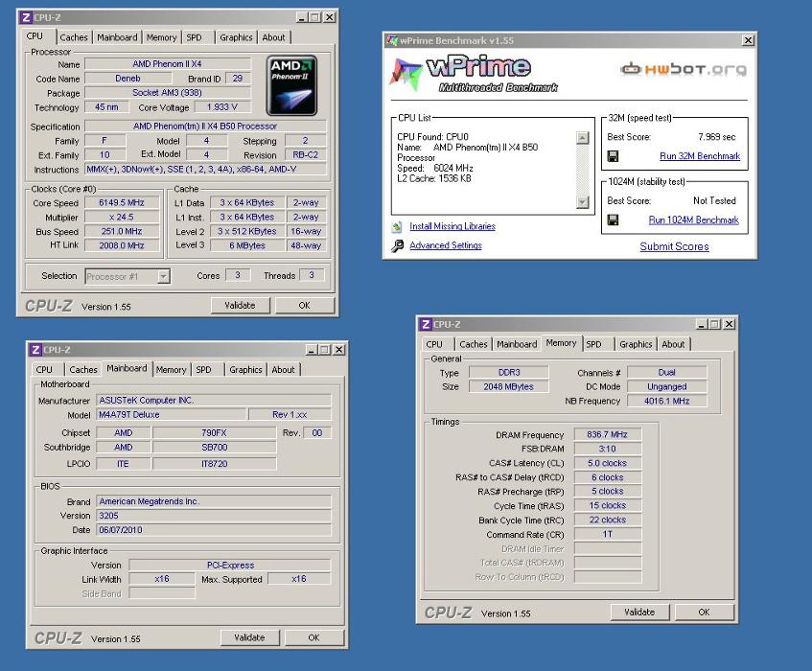Click the Command Rate value 1T
The height and width of the screenshot is (671, 812).
[x=608, y=534]
